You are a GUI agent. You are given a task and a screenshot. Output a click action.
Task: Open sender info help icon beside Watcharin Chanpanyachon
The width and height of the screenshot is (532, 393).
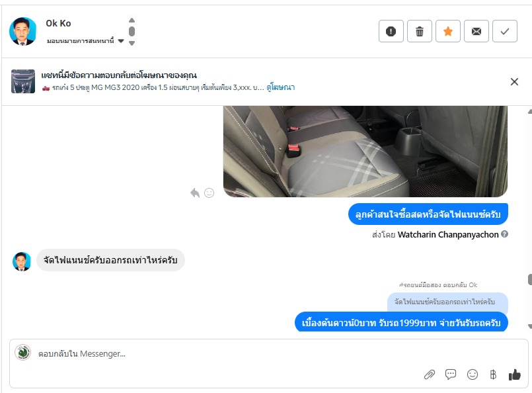[504, 234]
